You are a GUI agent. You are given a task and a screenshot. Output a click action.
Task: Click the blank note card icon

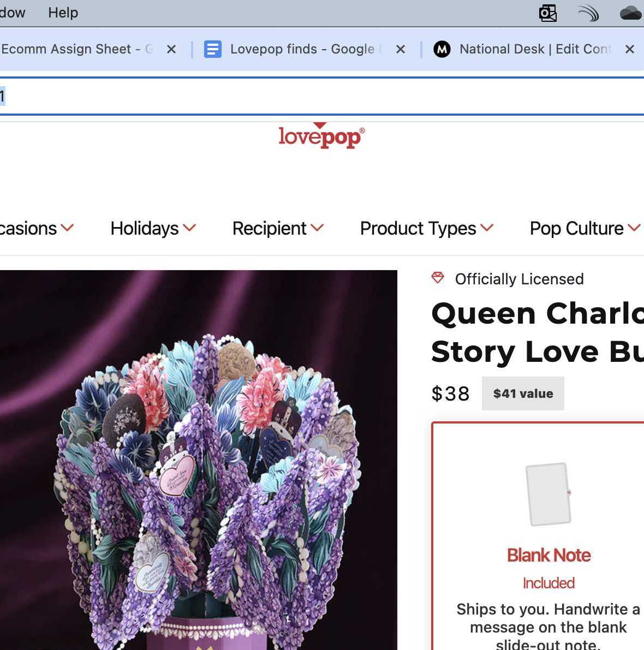click(x=548, y=494)
